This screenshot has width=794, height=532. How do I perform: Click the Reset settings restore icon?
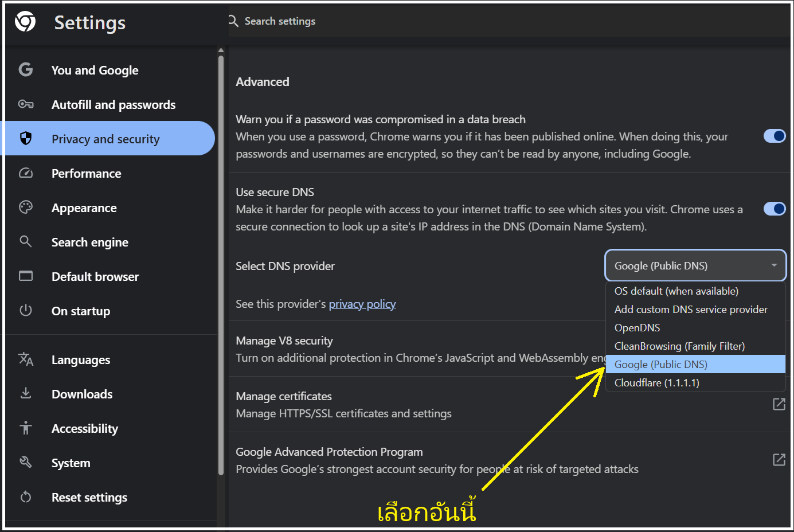click(x=26, y=496)
